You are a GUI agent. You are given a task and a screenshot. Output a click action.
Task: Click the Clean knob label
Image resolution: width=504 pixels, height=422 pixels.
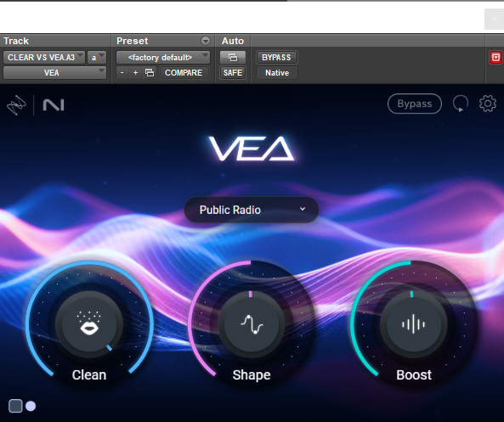point(89,374)
